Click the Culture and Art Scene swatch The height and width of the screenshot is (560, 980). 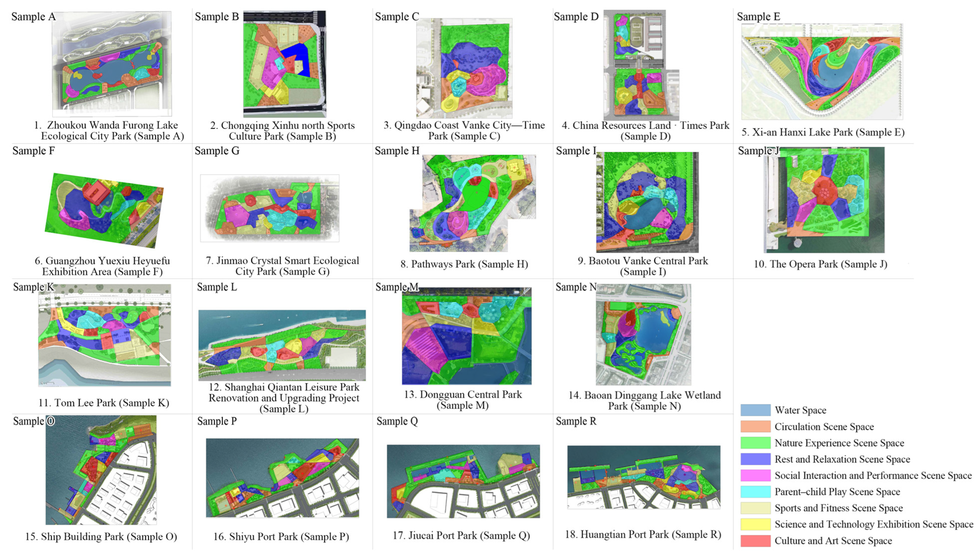[x=755, y=540]
